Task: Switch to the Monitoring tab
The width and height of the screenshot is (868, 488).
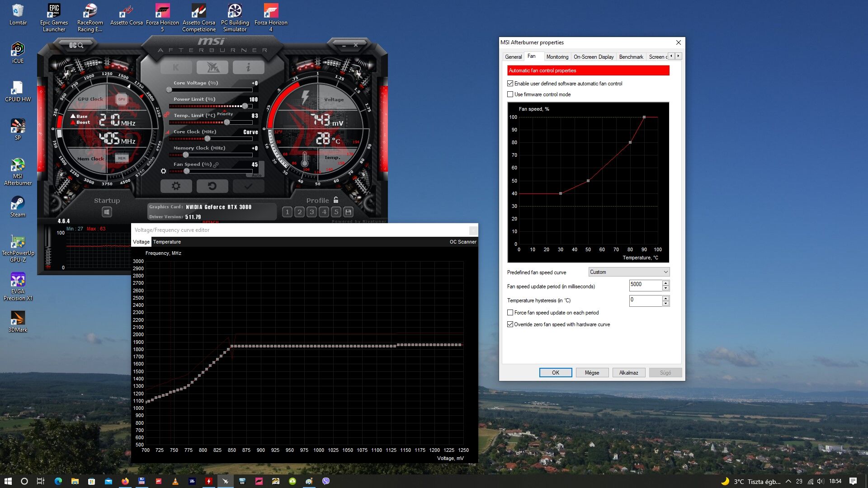Action: tap(557, 57)
